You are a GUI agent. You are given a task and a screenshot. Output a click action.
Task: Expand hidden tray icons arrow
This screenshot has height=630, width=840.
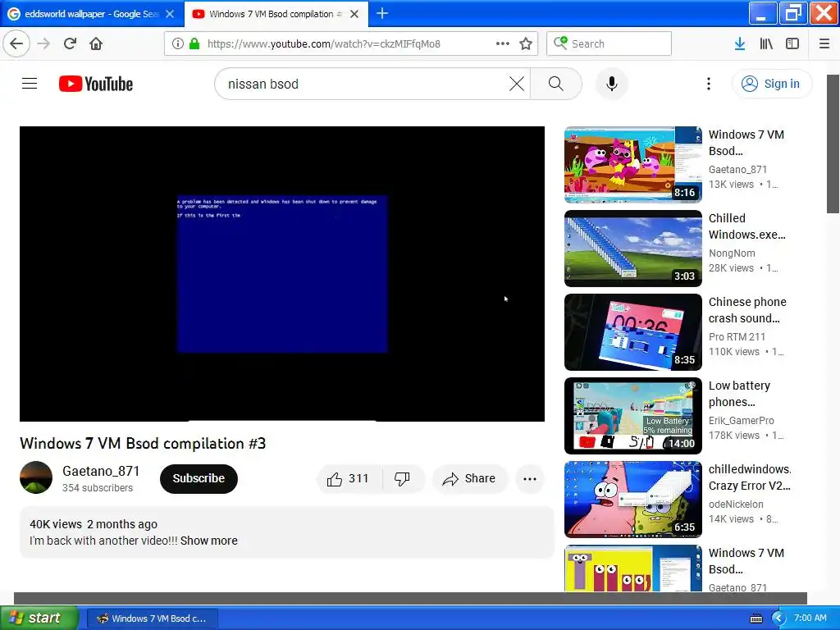click(778, 619)
